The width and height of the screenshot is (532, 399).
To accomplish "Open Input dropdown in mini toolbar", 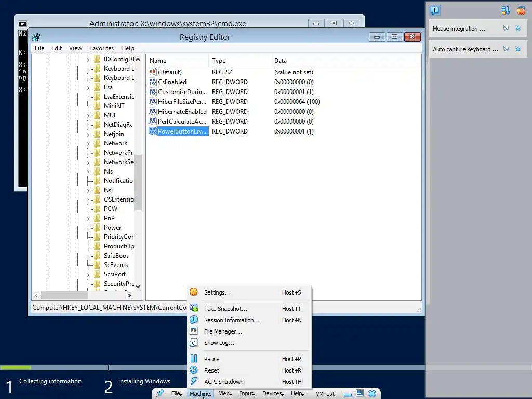I will click(x=247, y=393).
